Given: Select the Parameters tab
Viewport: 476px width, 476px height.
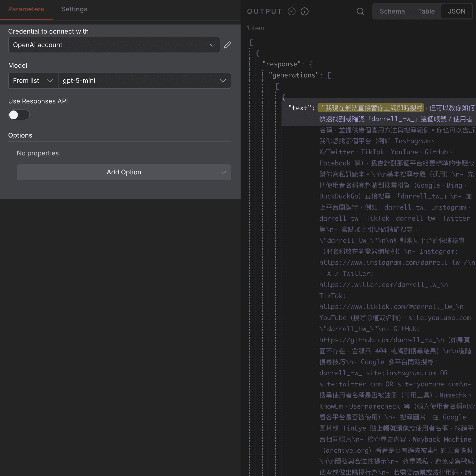Looking at the screenshot, I should click(26, 9).
